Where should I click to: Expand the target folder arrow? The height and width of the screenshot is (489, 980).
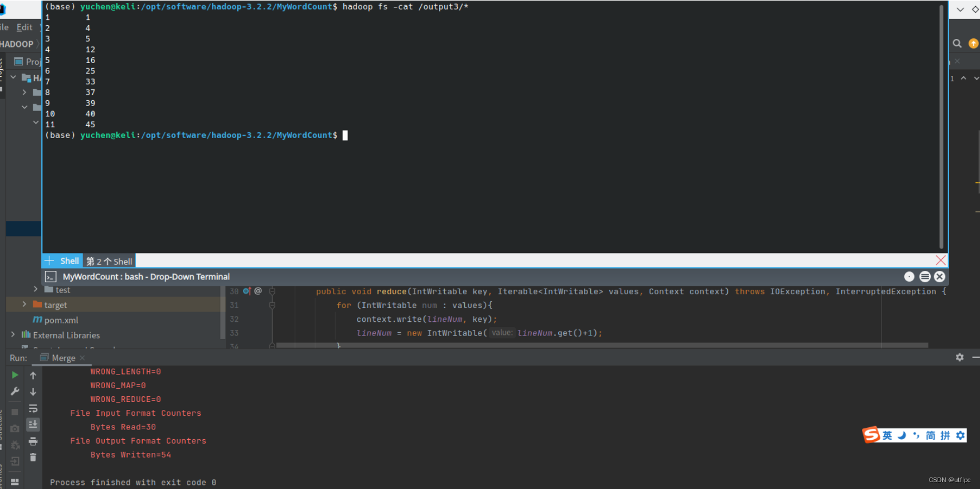[x=24, y=304]
